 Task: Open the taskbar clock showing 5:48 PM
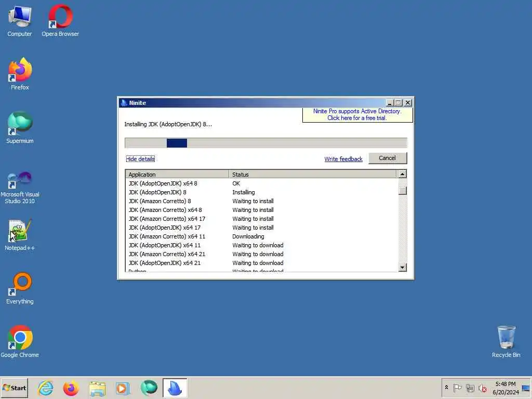(506, 388)
